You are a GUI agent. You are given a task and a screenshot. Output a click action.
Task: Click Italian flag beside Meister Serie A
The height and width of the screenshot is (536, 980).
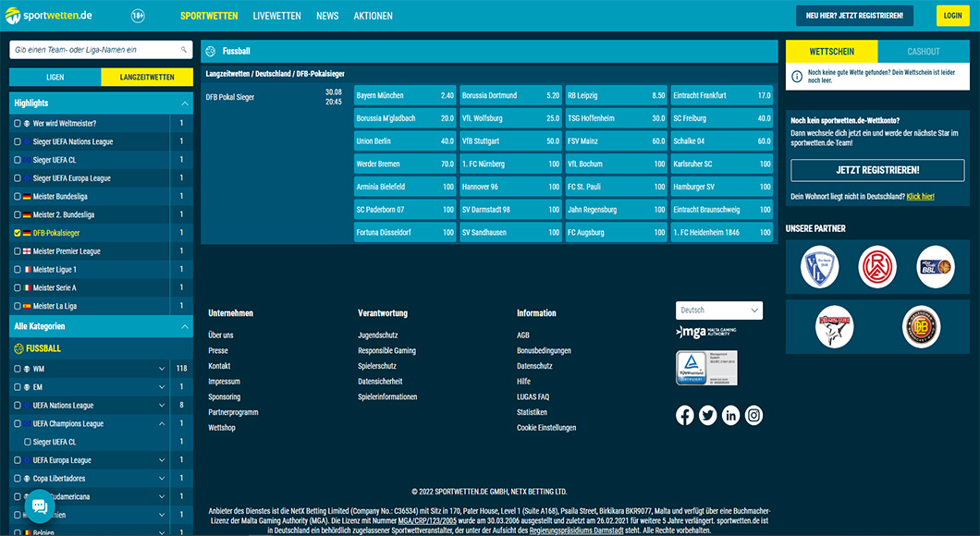click(x=27, y=288)
